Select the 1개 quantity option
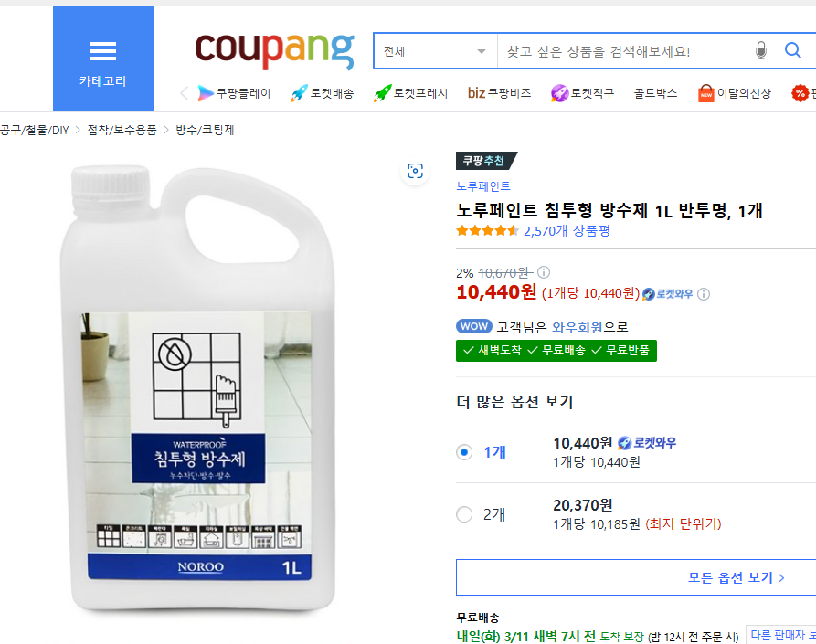816x644 pixels. tap(464, 452)
